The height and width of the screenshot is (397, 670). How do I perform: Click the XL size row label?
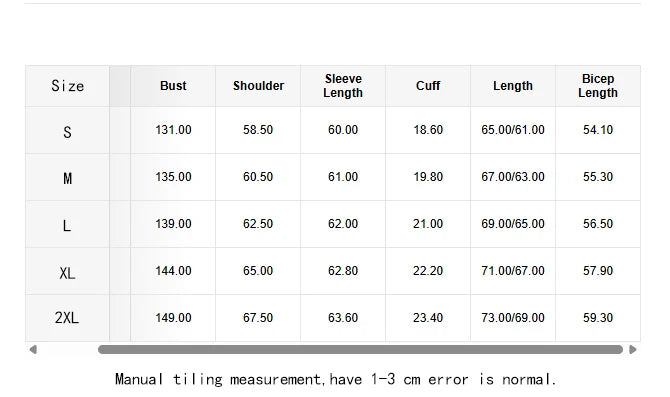click(x=68, y=273)
